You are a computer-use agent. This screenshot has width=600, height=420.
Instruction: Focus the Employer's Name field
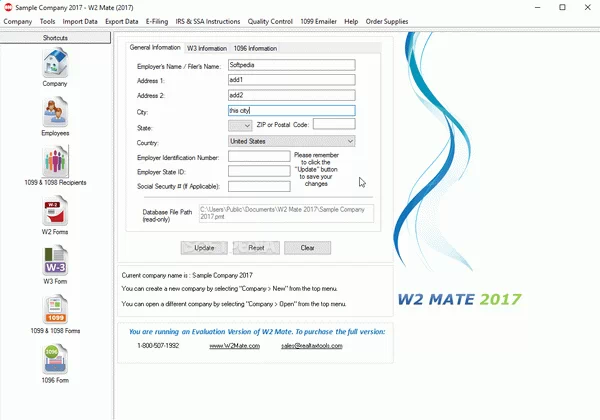point(292,65)
